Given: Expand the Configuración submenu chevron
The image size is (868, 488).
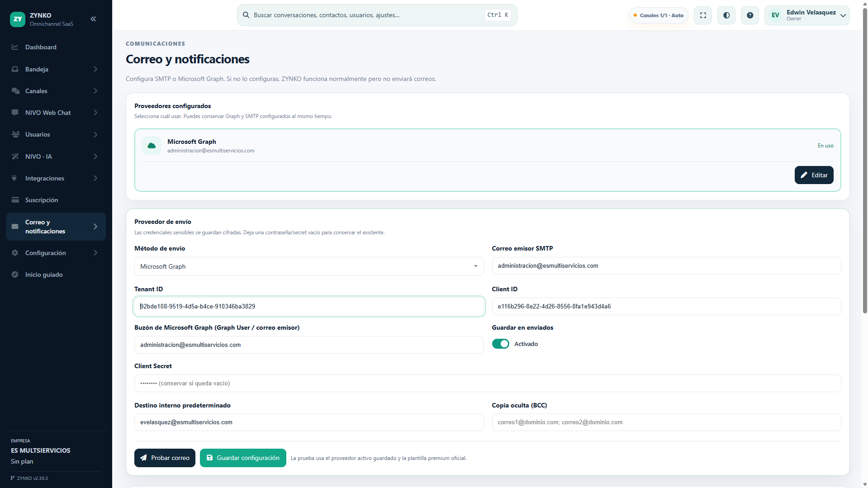Looking at the screenshot, I should coord(95,253).
